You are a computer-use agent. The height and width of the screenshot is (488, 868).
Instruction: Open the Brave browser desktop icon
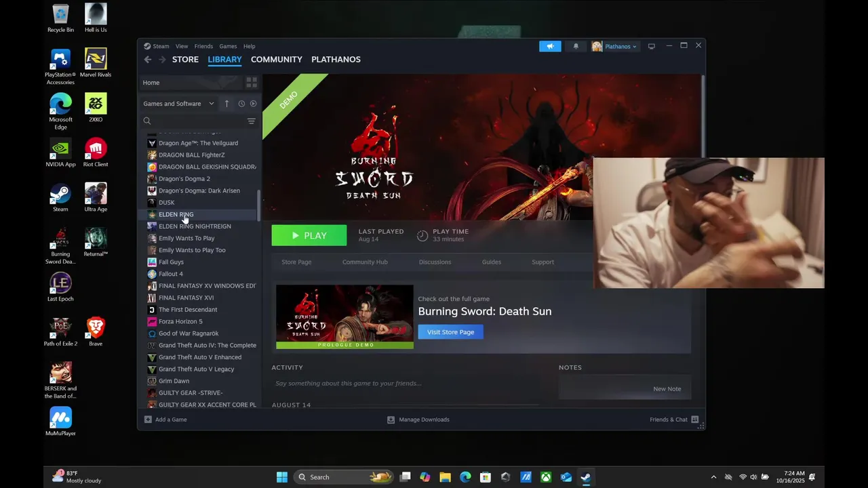point(96,332)
